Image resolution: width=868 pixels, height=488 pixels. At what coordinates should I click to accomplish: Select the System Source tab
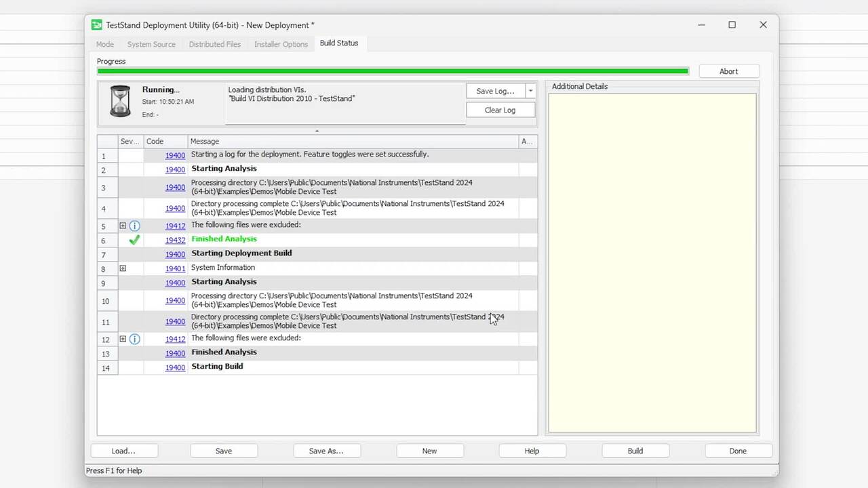click(x=151, y=44)
